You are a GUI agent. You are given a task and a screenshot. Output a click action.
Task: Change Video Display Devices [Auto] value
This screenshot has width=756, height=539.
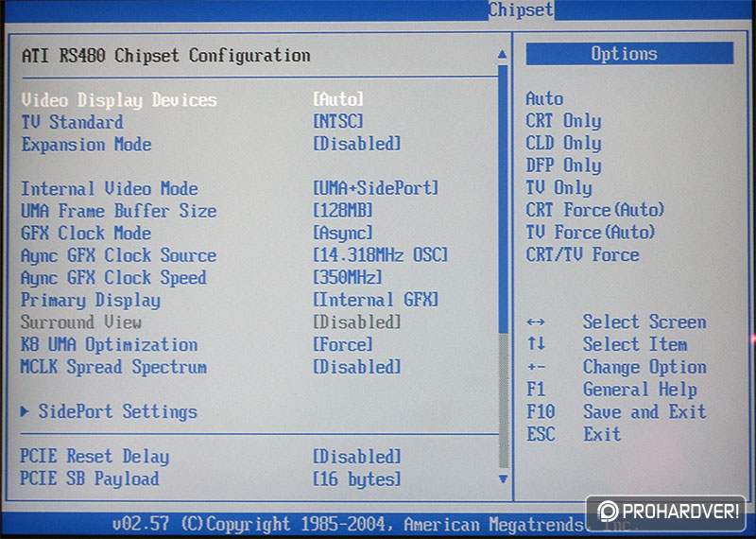tap(338, 99)
